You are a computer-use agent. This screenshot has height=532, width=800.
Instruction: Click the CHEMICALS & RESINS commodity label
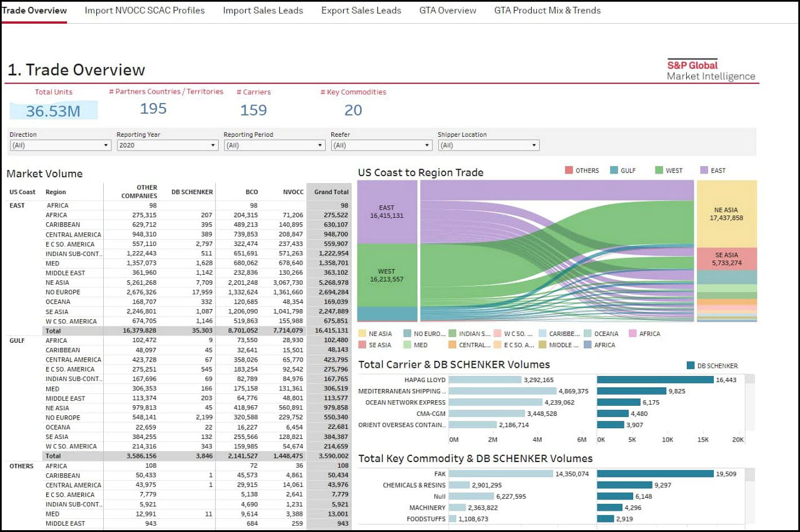(x=414, y=485)
